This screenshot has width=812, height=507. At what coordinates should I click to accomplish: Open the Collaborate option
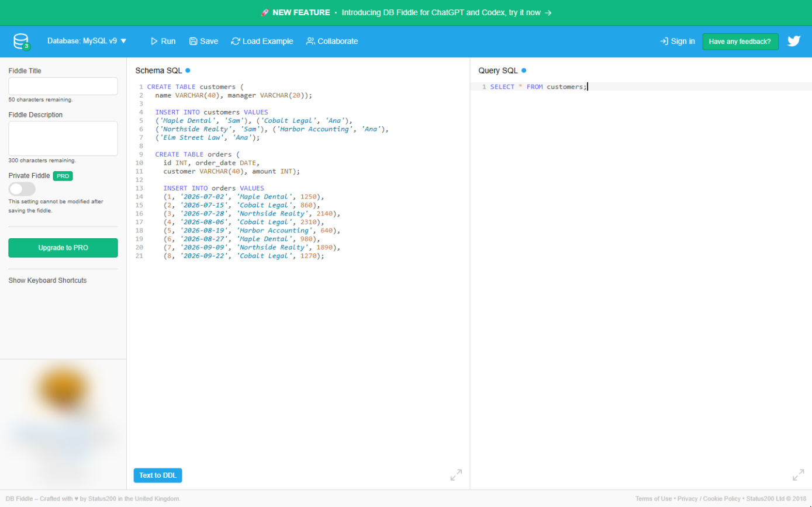pyautogui.click(x=332, y=41)
